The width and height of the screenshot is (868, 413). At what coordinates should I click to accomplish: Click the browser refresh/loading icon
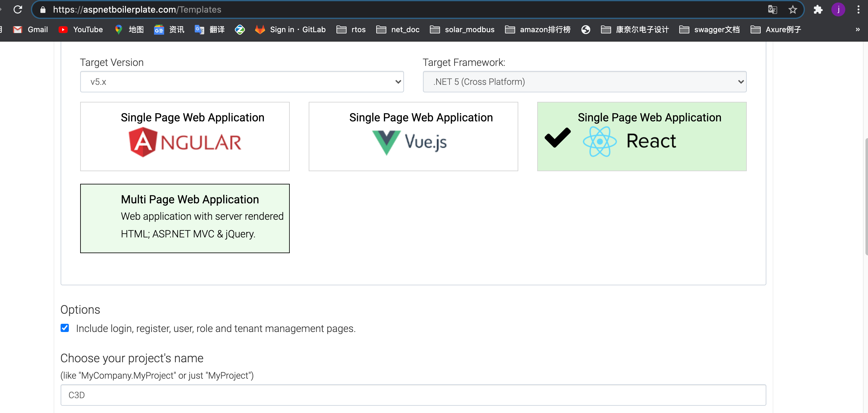17,9
